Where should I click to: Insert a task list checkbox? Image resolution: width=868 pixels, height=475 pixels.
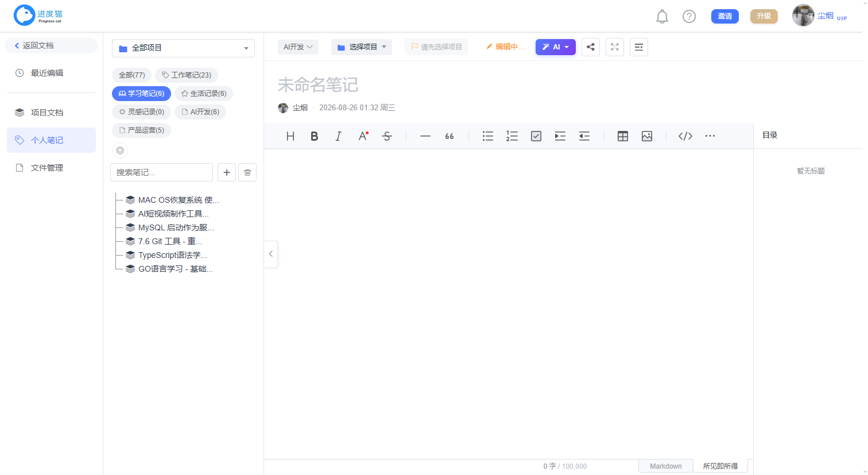[x=536, y=136]
